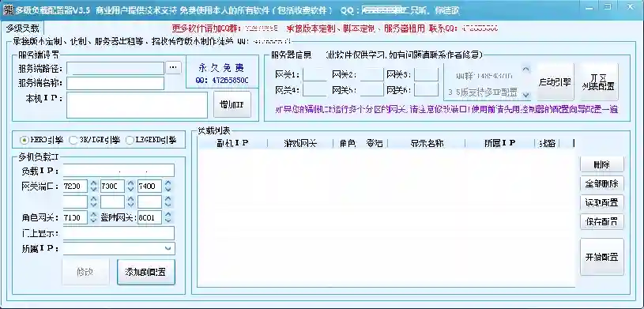Click the 增加IP button
644x309 pixels.
coord(232,104)
